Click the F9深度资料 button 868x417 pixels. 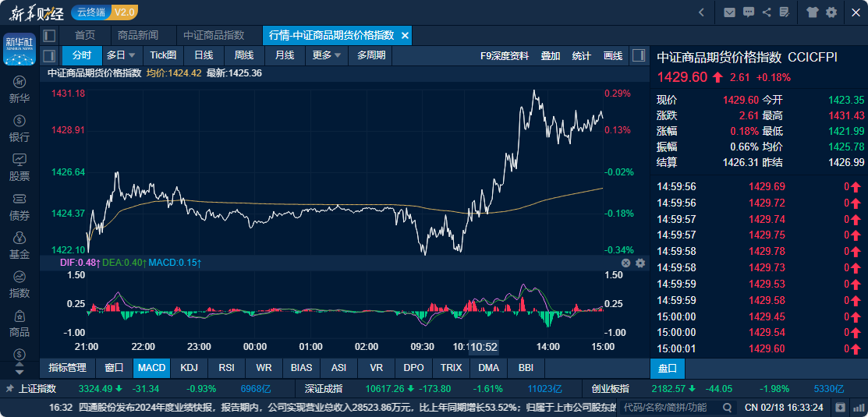point(505,55)
